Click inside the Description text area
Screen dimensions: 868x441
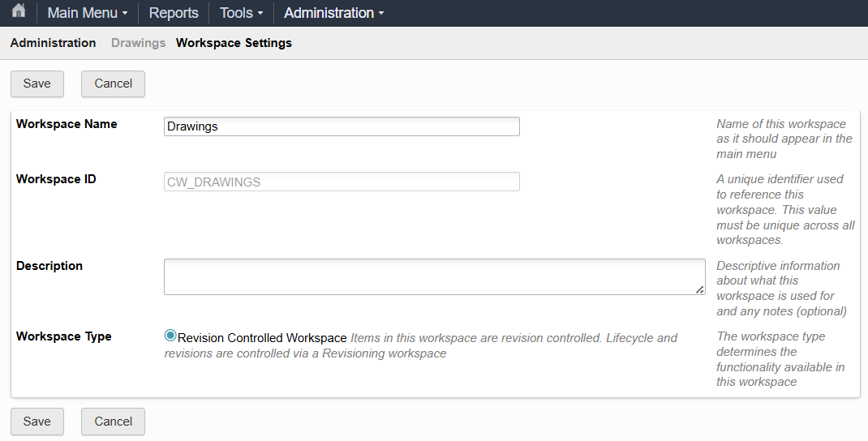pos(435,276)
